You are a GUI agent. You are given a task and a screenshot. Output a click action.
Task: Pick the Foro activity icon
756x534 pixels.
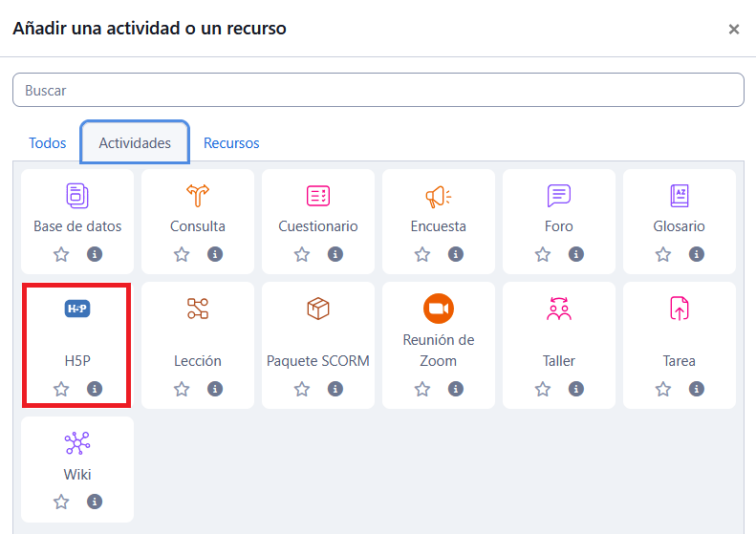[x=559, y=196]
